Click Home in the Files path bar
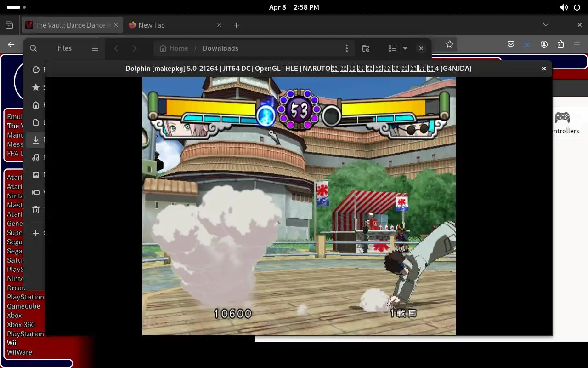Screen dimensions: 588x368 point(174,48)
